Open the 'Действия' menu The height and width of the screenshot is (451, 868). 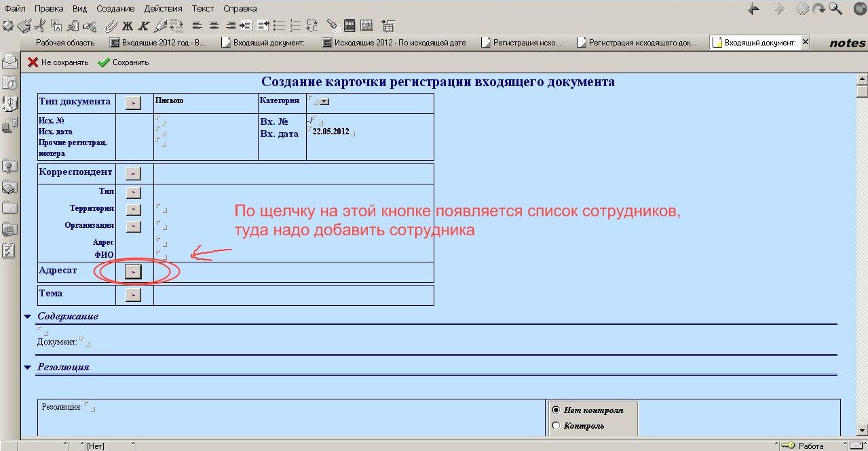coord(163,8)
